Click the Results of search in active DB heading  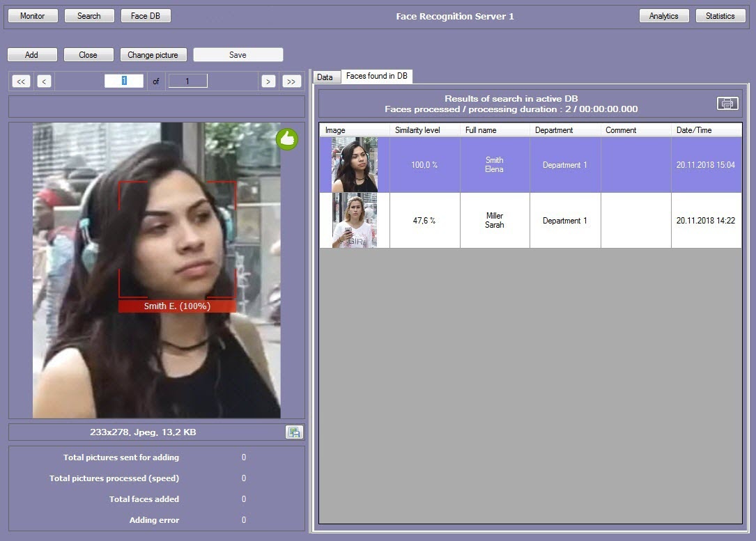[511, 99]
